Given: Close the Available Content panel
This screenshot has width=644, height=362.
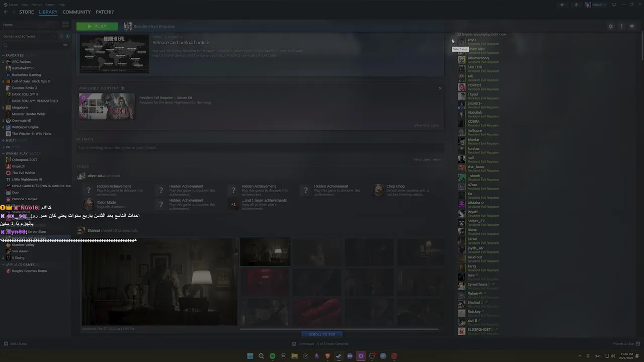Looking at the screenshot, I should 440,88.
